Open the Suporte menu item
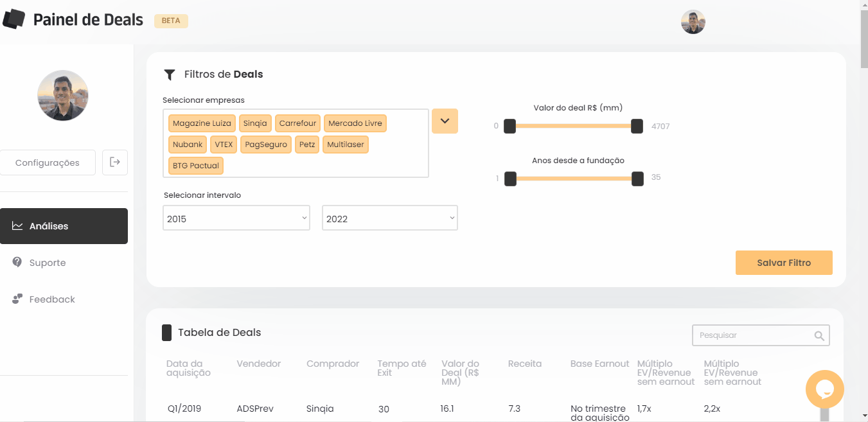 48,263
